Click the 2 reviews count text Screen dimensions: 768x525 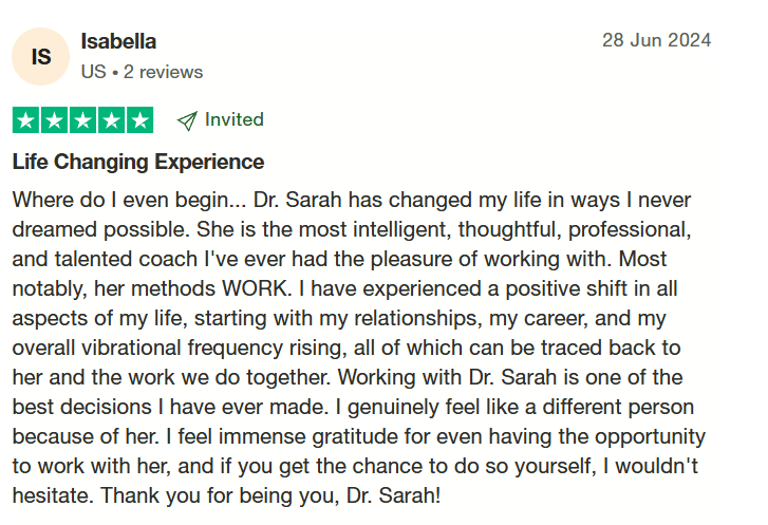pyautogui.click(x=163, y=72)
